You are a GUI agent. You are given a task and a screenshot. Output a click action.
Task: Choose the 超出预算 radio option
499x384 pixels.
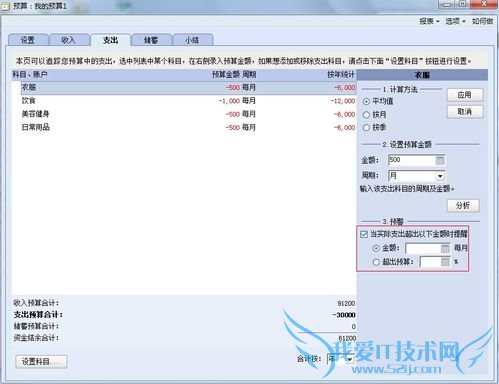coord(376,262)
